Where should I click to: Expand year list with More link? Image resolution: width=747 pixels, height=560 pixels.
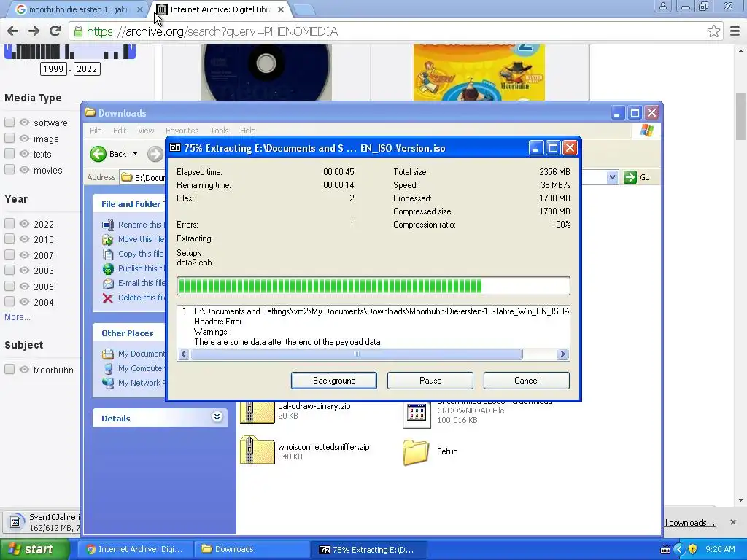pos(18,317)
